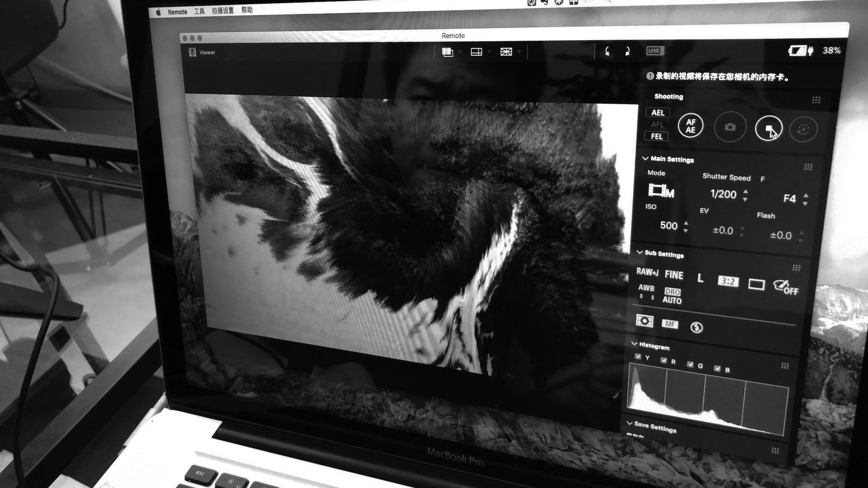Click the FEL lock button
This screenshot has height=488, width=868.
pos(656,136)
